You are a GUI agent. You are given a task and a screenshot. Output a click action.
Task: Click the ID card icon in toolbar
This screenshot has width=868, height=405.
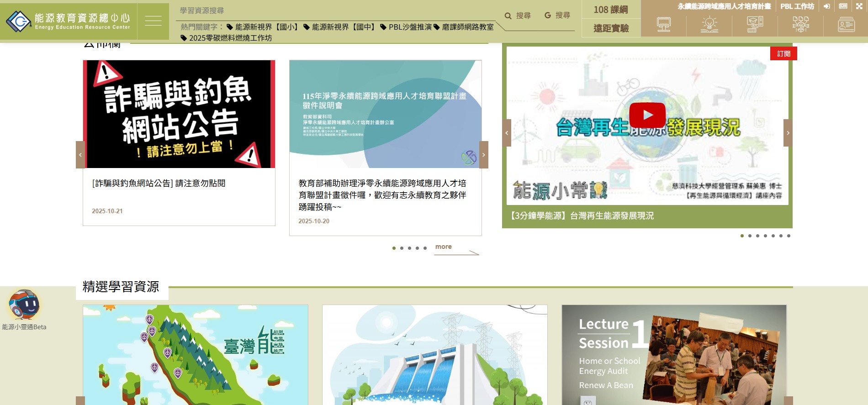click(846, 24)
